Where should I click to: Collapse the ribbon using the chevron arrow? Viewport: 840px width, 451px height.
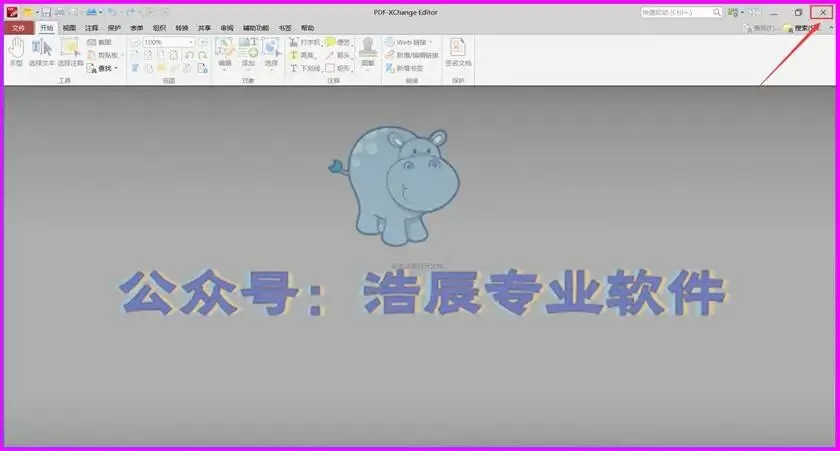click(832, 27)
